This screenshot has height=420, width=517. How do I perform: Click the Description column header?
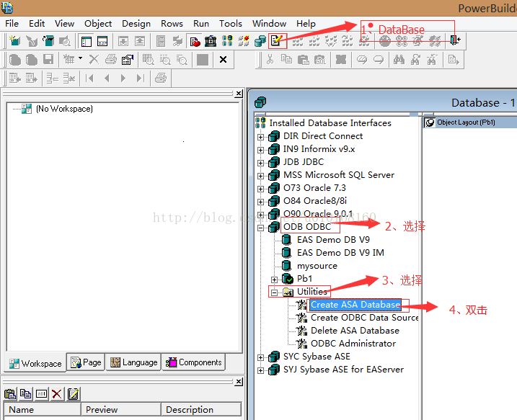pyautogui.click(x=201, y=409)
